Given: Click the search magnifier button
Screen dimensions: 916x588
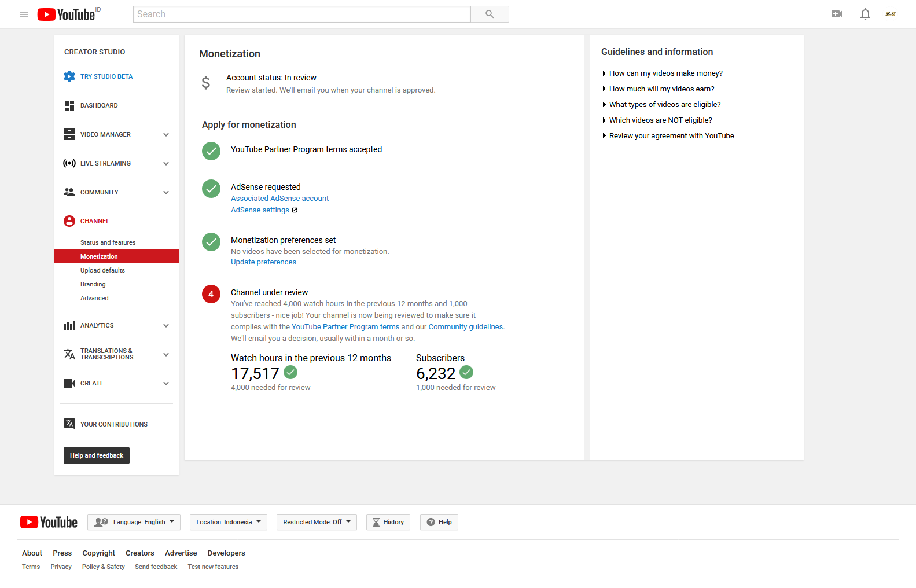Looking at the screenshot, I should point(490,14).
